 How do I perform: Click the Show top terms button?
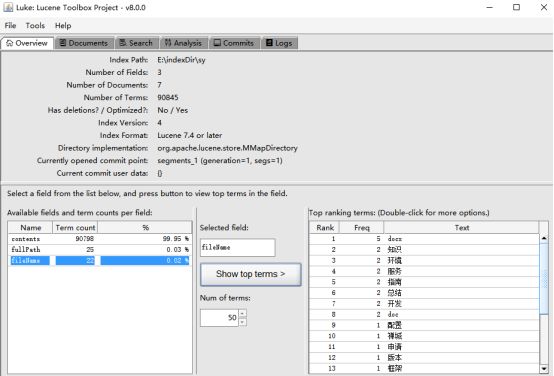point(251,274)
